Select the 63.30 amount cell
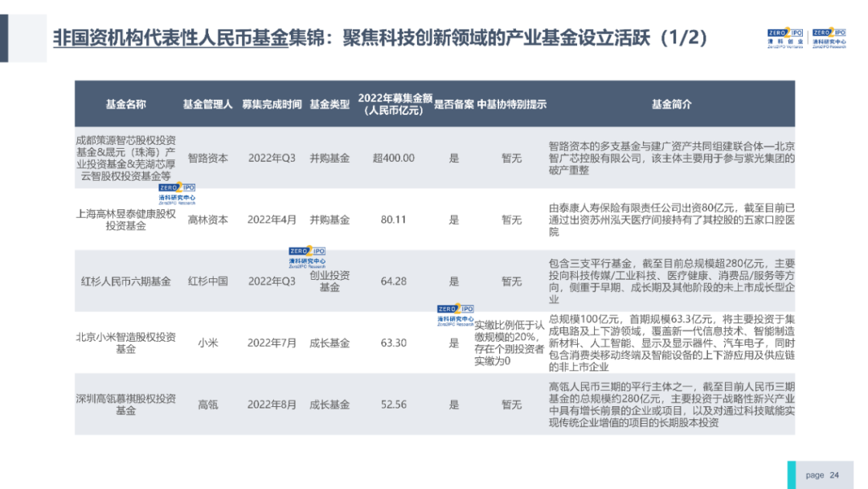868x489 pixels. [394, 343]
